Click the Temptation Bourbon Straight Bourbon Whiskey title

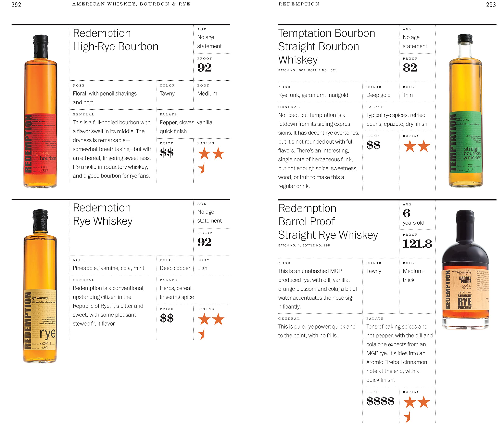(326, 46)
